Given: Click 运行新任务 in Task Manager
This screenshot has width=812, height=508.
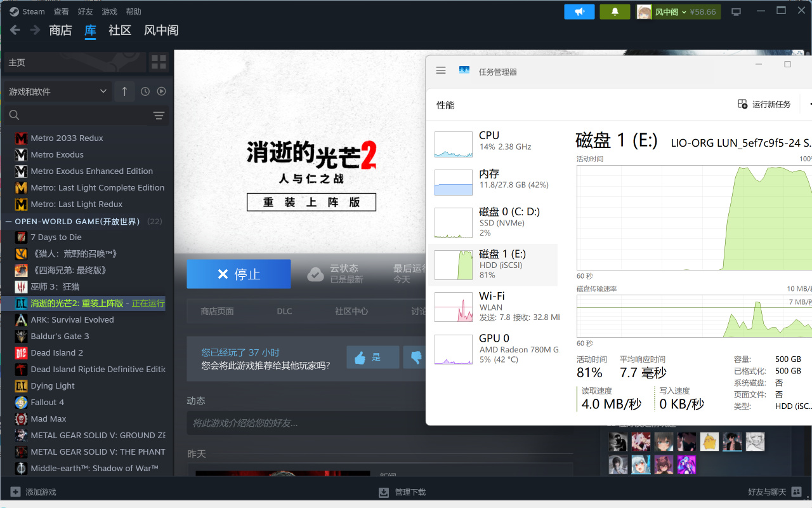Looking at the screenshot, I should pyautogui.click(x=764, y=104).
